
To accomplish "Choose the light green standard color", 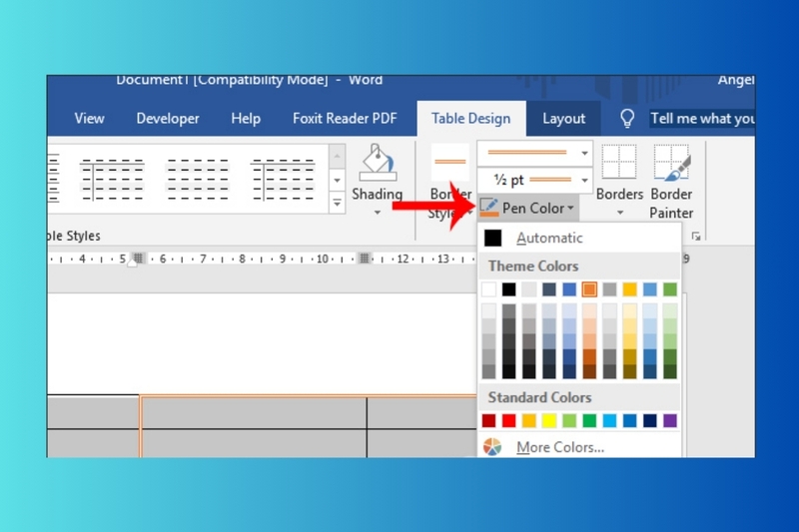I will coord(569,420).
